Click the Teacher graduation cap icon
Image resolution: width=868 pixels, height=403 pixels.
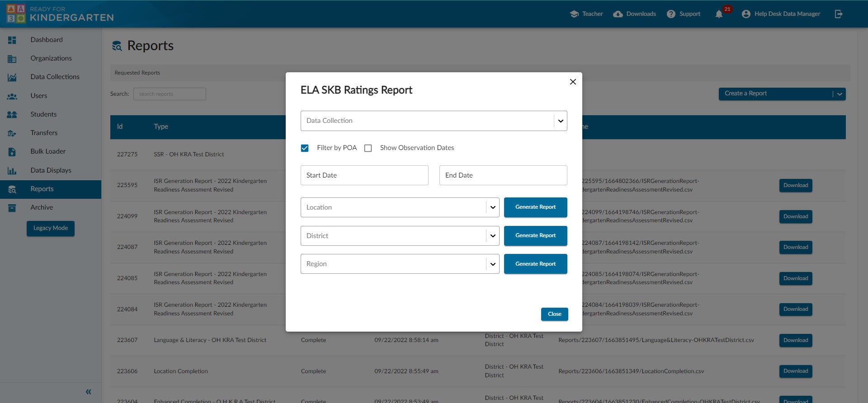(x=574, y=14)
